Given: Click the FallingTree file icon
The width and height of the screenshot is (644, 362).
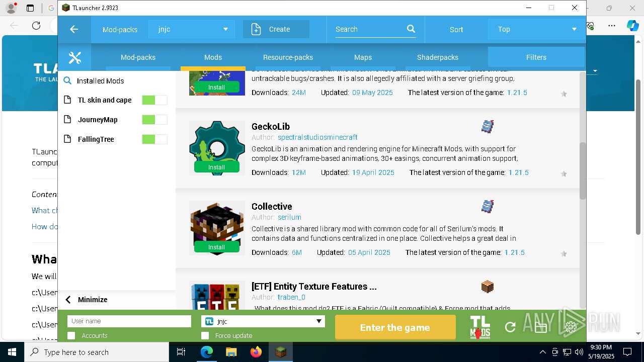Looking at the screenshot, I should 67,139.
